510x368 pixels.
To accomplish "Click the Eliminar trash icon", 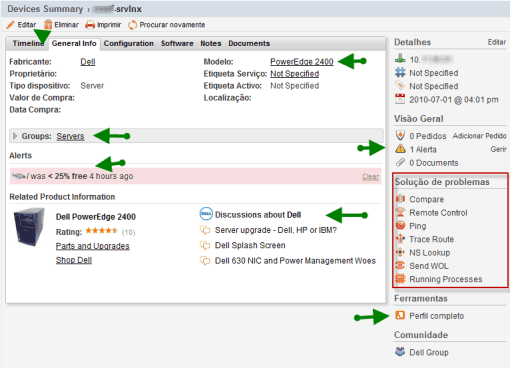I will [x=48, y=25].
